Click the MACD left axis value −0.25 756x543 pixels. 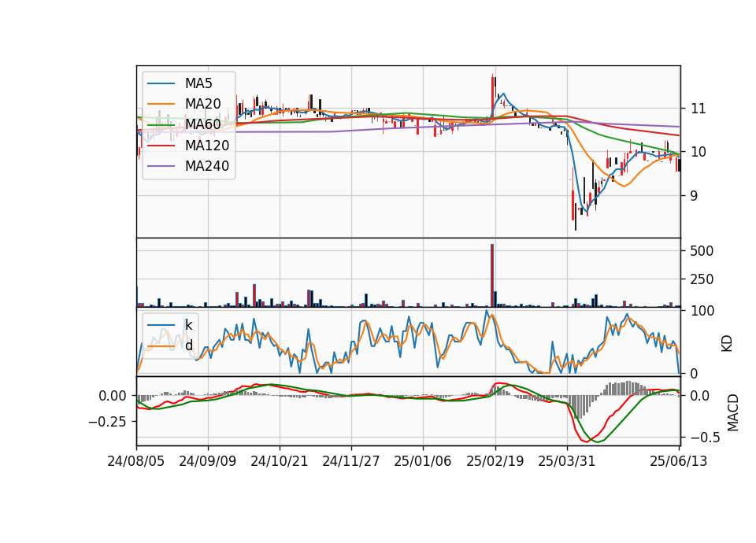[x=108, y=422]
